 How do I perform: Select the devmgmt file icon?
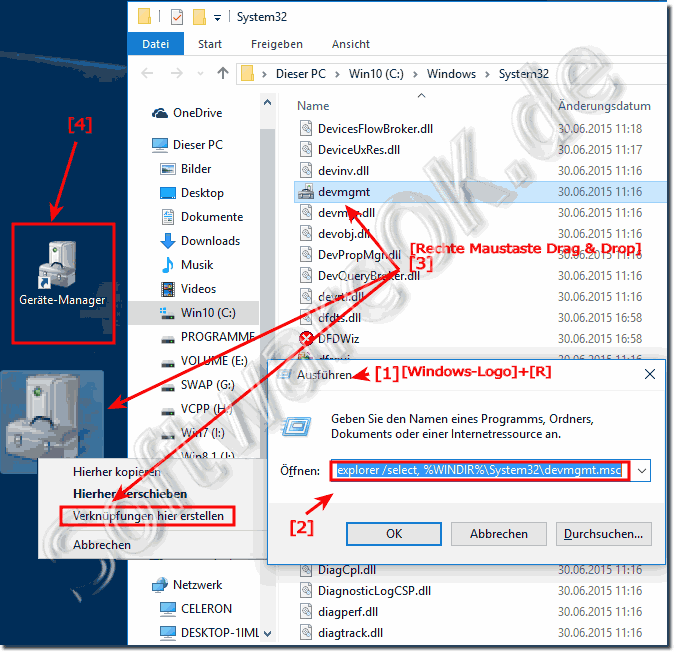coord(306,192)
